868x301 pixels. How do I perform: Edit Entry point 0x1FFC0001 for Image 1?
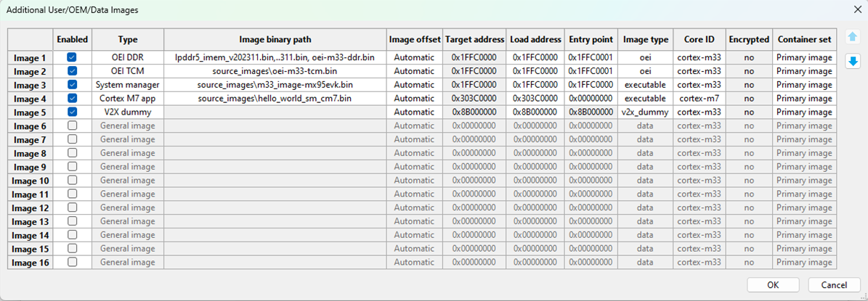pos(591,57)
